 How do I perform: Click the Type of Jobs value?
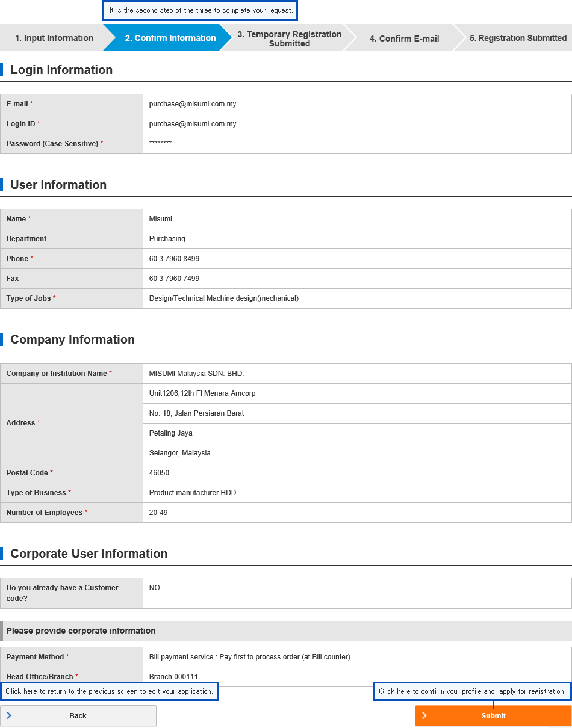[x=224, y=298]
